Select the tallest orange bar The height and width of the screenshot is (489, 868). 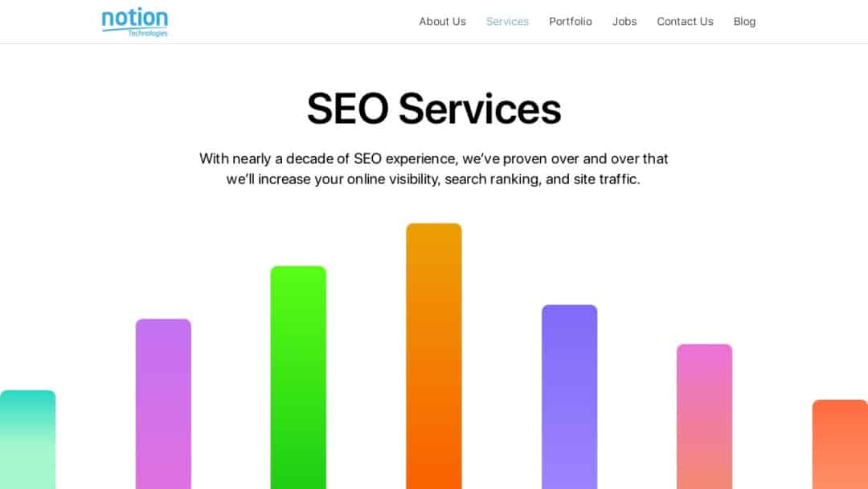point(434,355)
